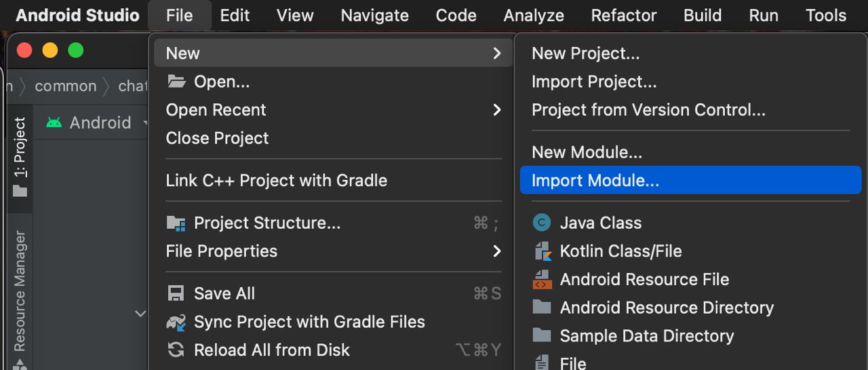Click the common breadcrumb in navigation bar
The height and width of the screenshot is (370, 868).
[66, 86]
